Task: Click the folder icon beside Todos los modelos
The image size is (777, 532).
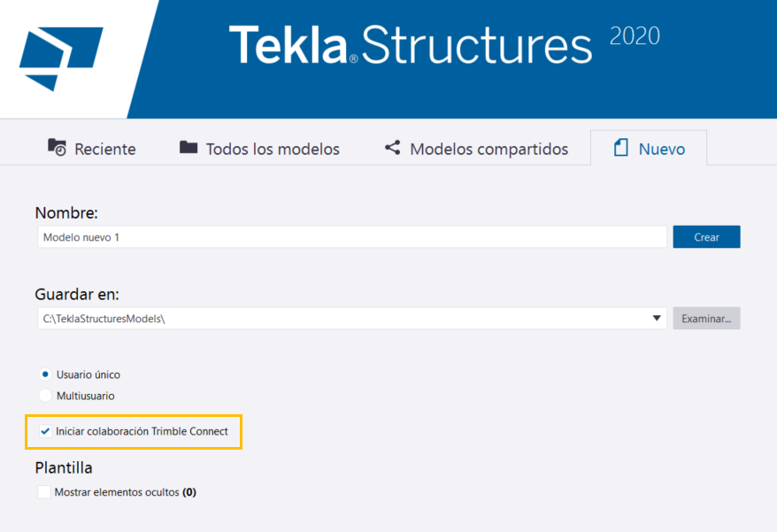Action: [188, 148]
